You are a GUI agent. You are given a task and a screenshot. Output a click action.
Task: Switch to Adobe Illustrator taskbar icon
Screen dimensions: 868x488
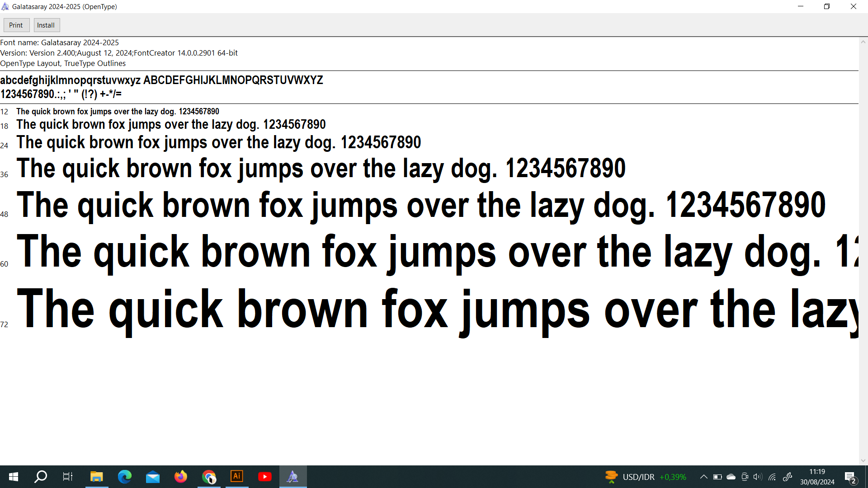237,477
